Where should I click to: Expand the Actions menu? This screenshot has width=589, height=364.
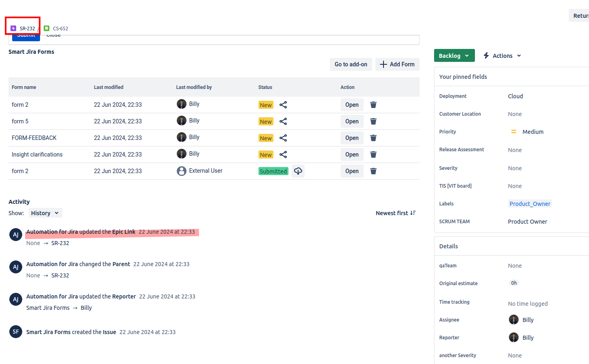[502, 56]
